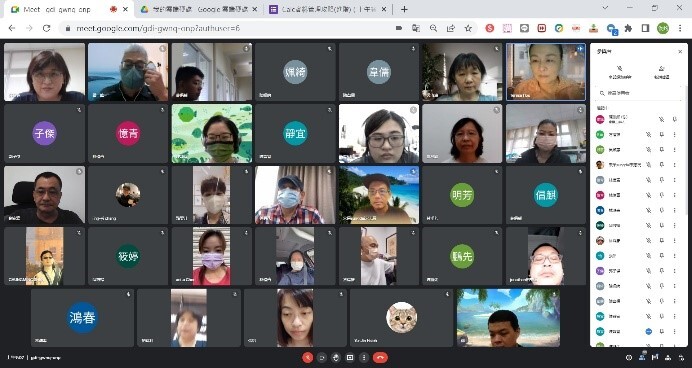Open meeting details info icon

(629, 357)
